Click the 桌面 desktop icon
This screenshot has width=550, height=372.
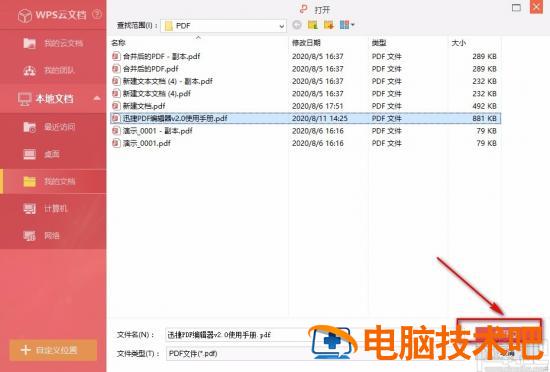tap(29, 154)
